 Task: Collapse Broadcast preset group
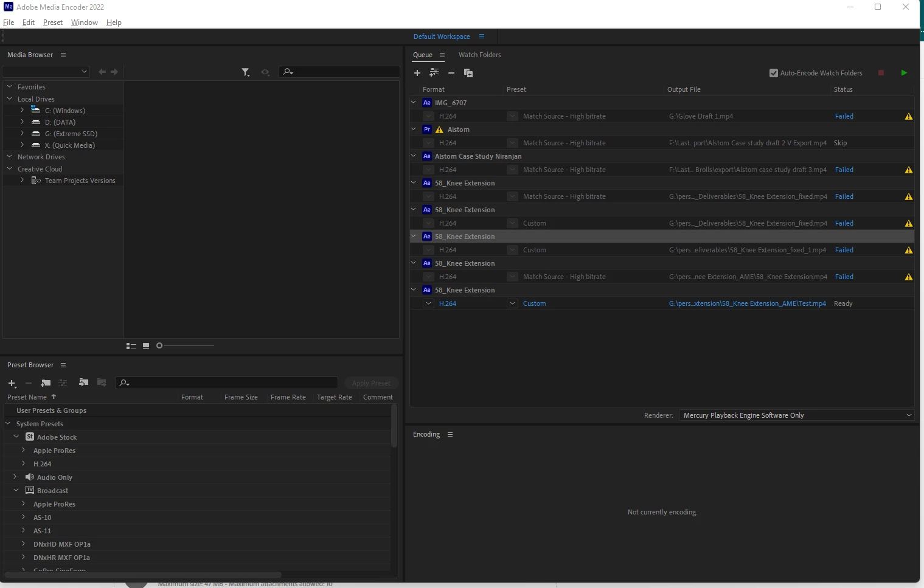pos(16,491)
